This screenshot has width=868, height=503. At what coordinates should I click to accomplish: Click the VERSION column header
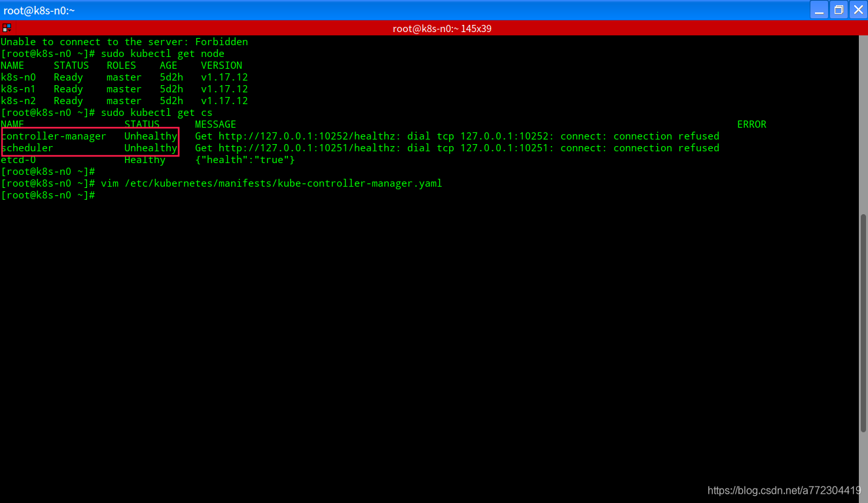221,65
